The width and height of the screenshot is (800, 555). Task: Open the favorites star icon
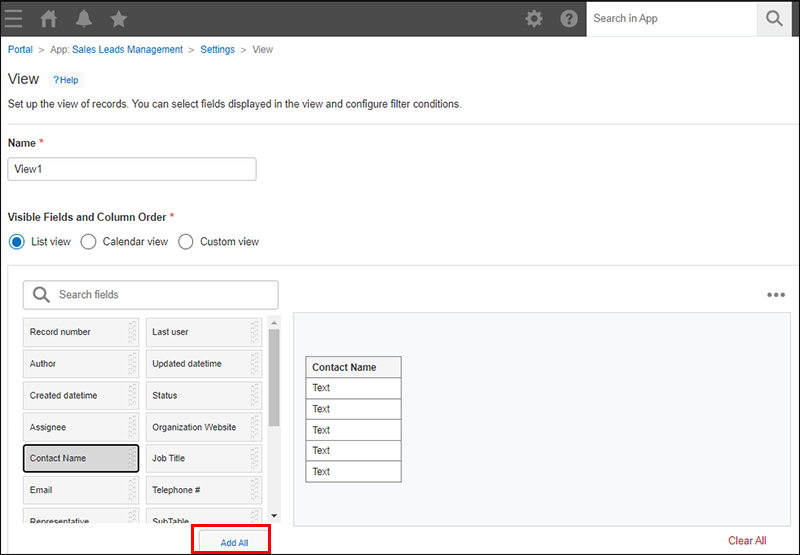tap(118, 18)
